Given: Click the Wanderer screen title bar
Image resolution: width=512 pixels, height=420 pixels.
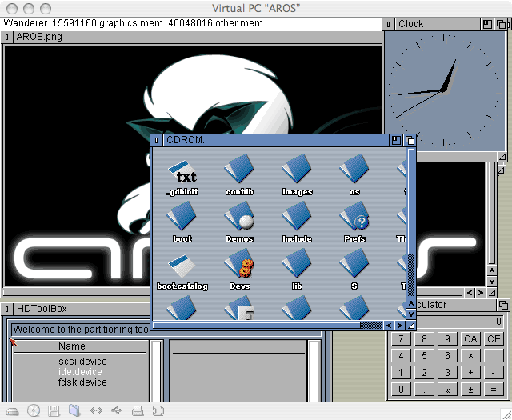Looking at the screenshot, I should click(192, 23).
